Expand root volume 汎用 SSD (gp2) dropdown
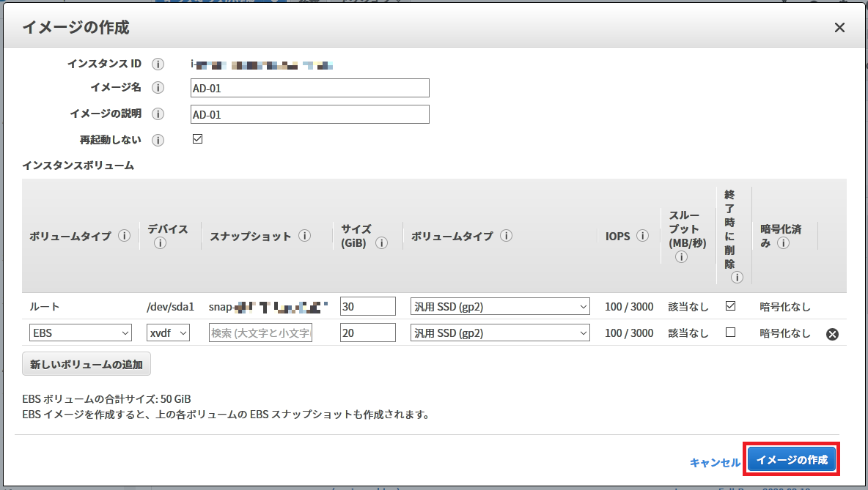The image size is (868, 490). click(x=500, y=307)
